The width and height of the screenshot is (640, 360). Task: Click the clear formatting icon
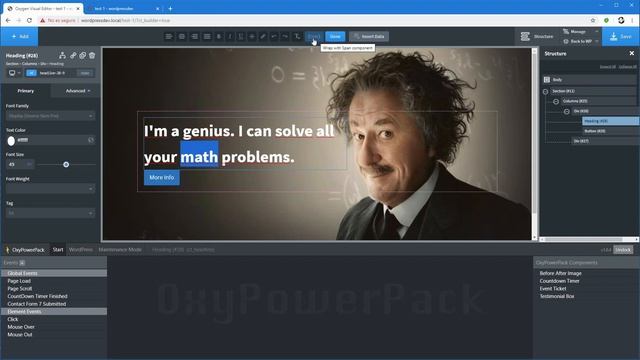297,36
